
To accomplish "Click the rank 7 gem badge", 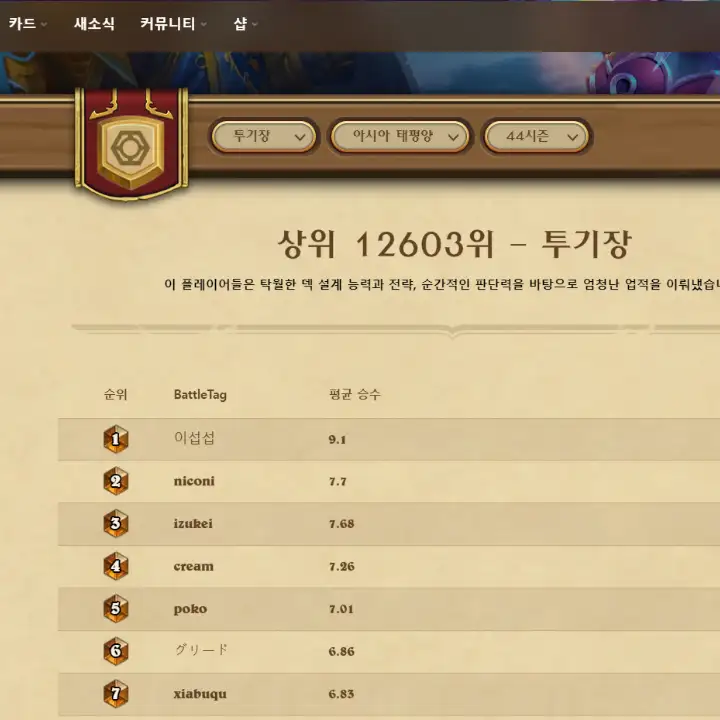I will 116,693.
